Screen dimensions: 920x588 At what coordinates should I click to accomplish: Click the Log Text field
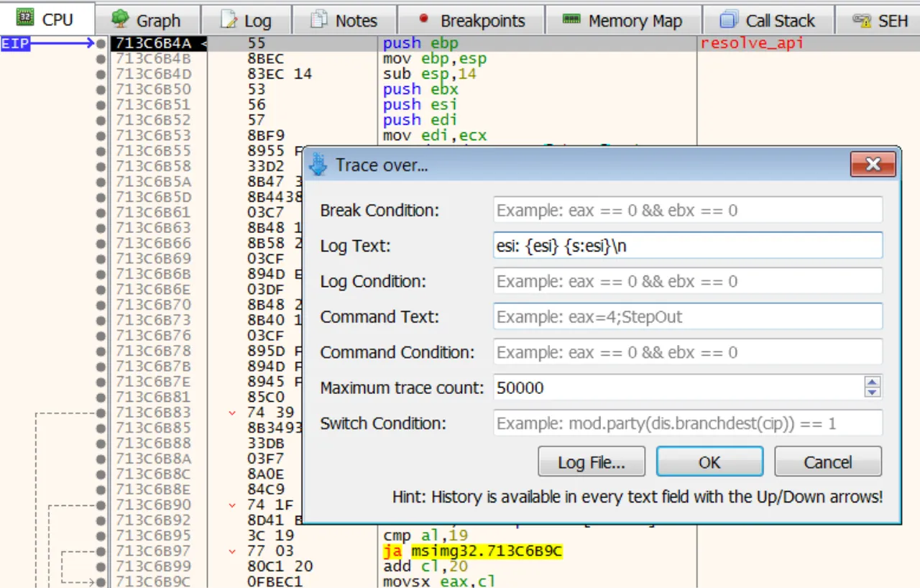(688, 246)
